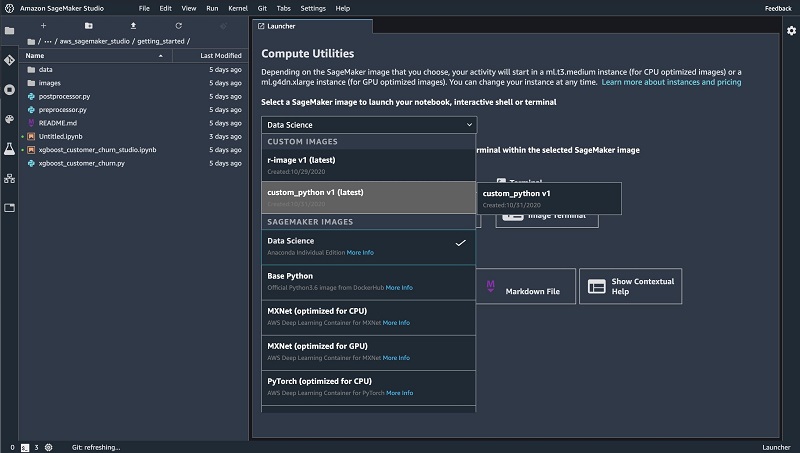
Task: Open the File Browser sidebar icon
Action: [9, 31]
